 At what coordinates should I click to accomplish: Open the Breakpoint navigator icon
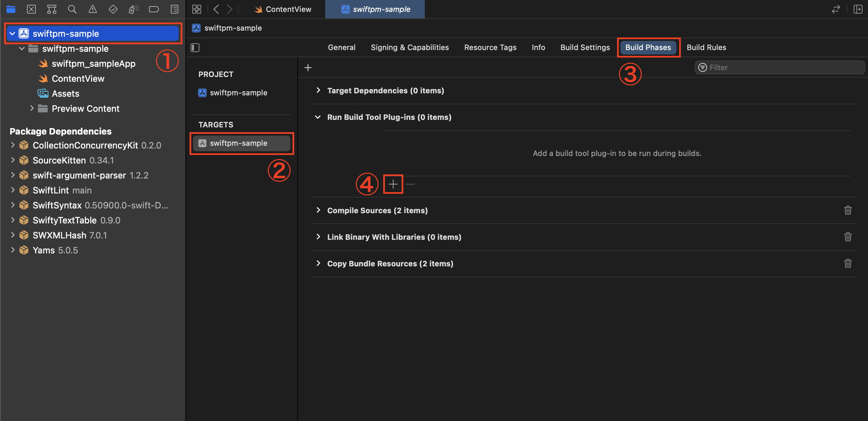click(x=154, y=9)
